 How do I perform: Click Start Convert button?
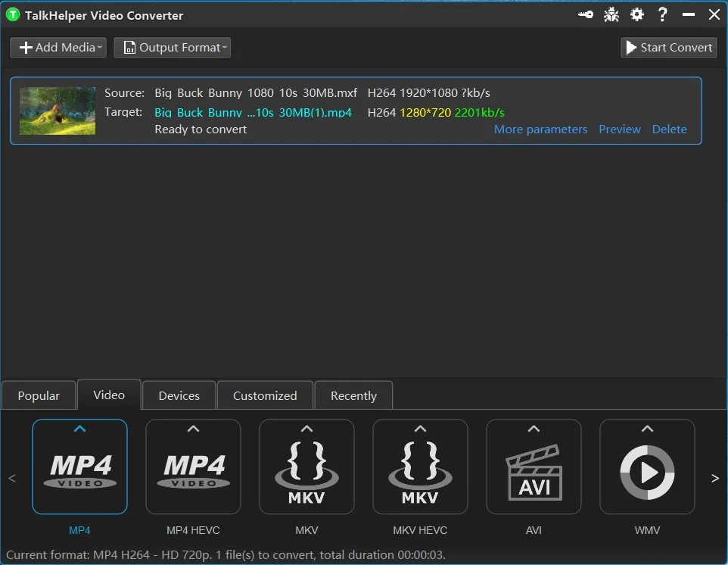click(669, 48)
